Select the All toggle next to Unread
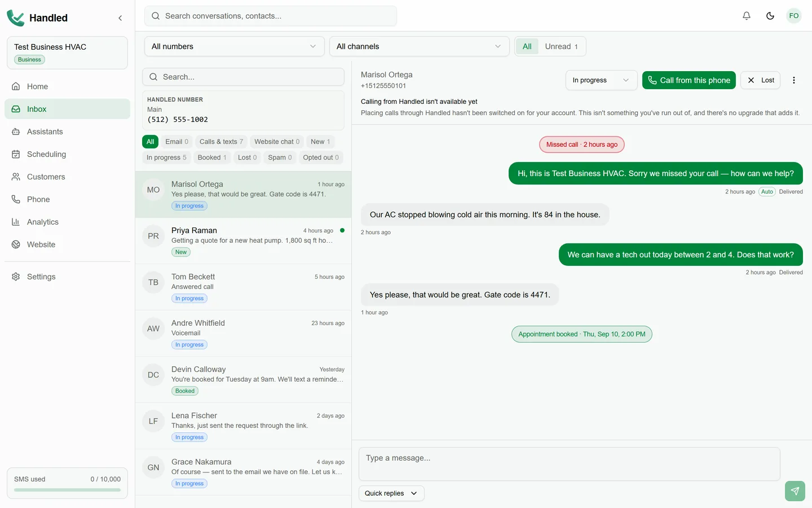Viewport: 812px width, 508px height. [x=527, y=46]
